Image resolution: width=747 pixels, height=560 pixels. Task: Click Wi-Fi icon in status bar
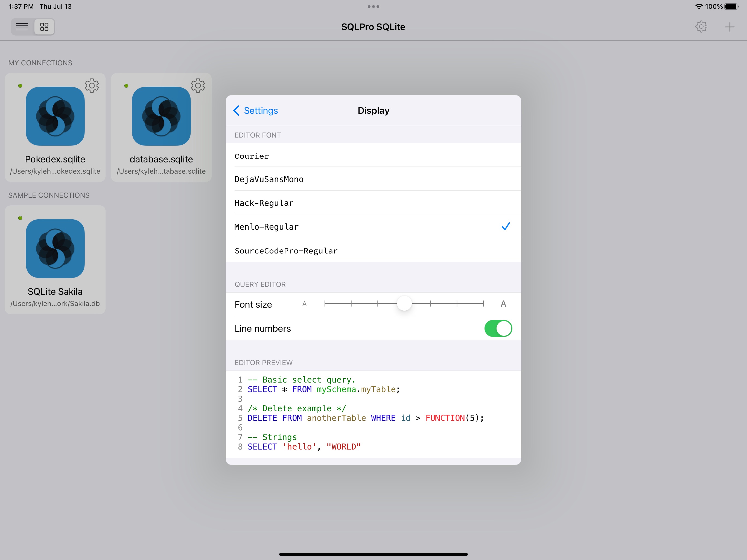tap(699, 6)
